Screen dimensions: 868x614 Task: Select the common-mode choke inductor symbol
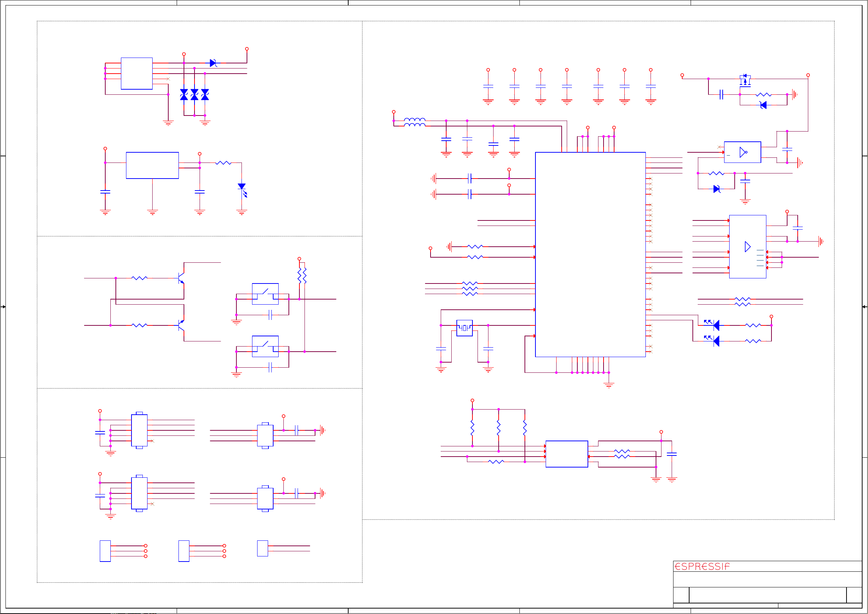click(x=415, y=122)
